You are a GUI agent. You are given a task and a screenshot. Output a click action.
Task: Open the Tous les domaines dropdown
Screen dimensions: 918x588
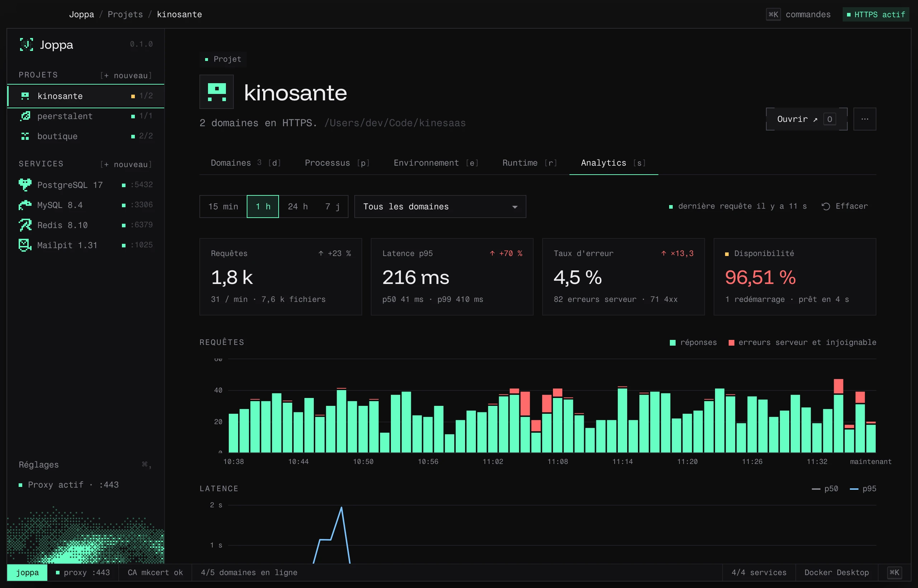click(x=440, y=207)
